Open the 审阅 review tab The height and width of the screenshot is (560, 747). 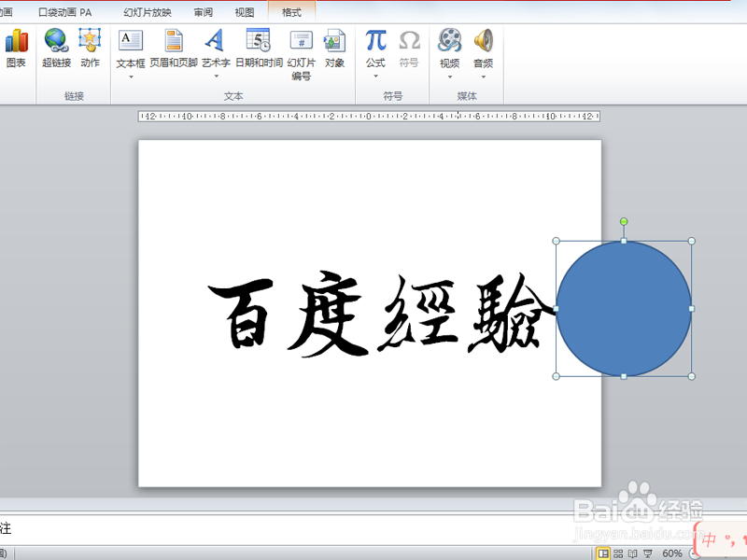click(x=204, y=12)
